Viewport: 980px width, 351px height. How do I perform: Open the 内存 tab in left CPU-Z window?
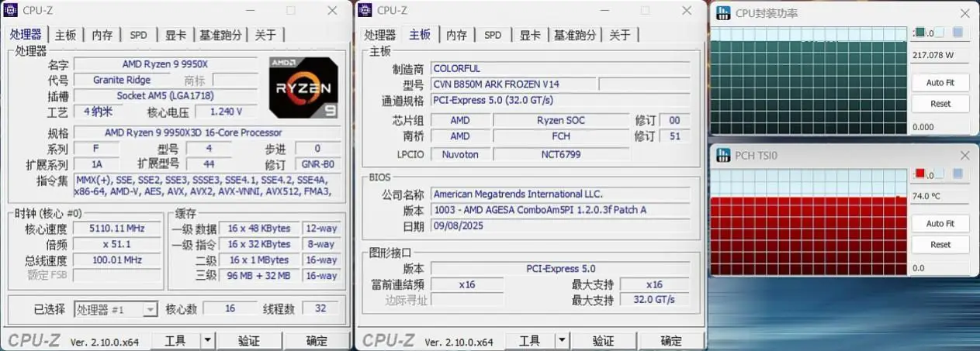102,35
